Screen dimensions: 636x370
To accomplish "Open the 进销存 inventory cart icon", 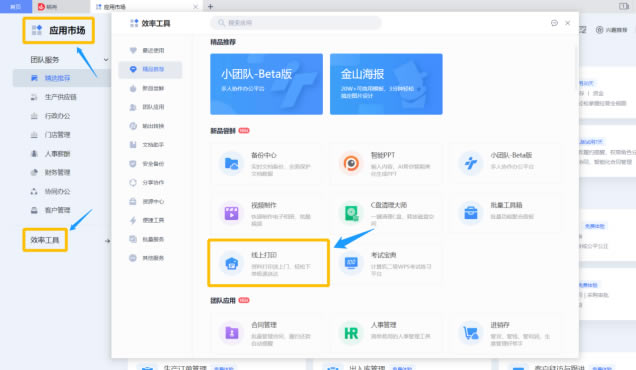I will pos(471,333).
